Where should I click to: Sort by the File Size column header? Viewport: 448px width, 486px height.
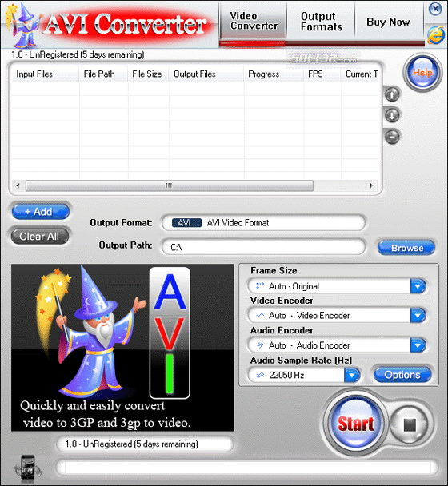point(149,74)
